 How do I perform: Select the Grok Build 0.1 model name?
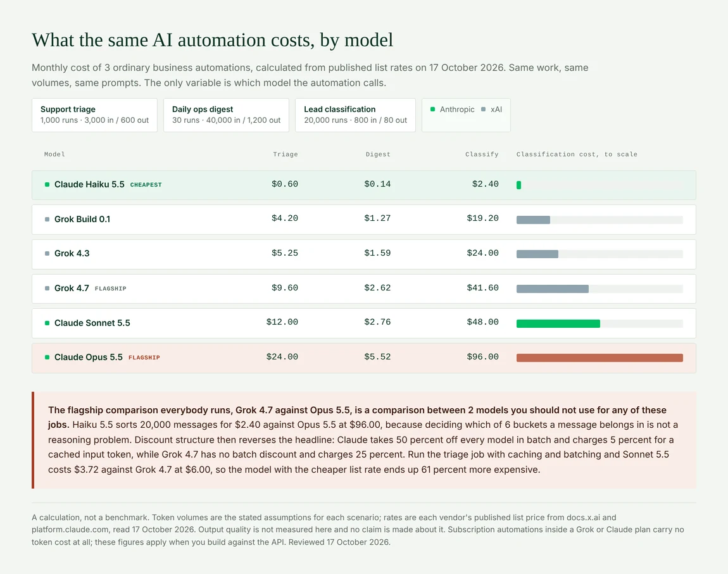(82, 219)
